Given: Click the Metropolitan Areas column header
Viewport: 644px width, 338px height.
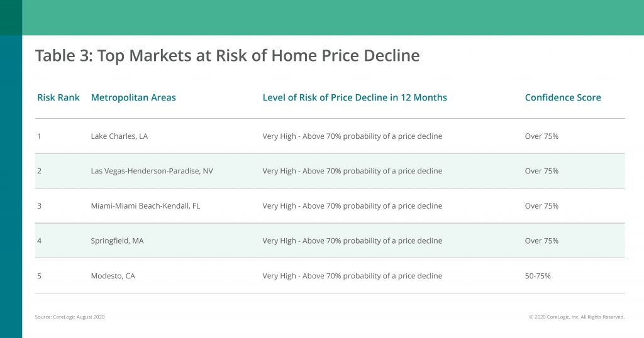Looking at the screenshot, I should click(x=133, y=97).
